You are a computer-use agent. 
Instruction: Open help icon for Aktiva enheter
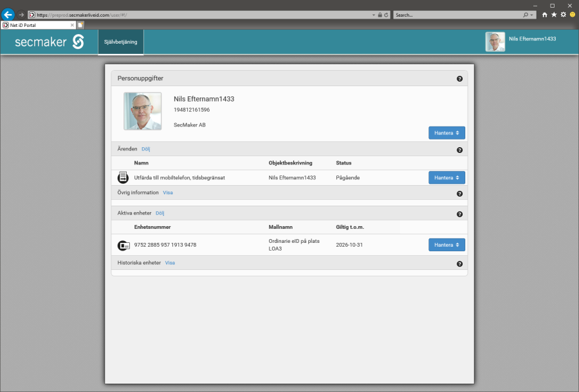459,214
